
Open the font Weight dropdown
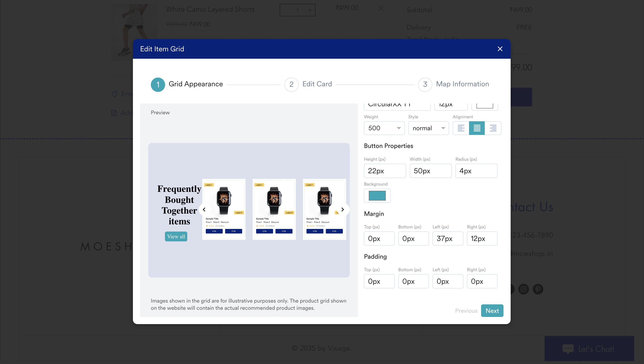coord(384,128)
